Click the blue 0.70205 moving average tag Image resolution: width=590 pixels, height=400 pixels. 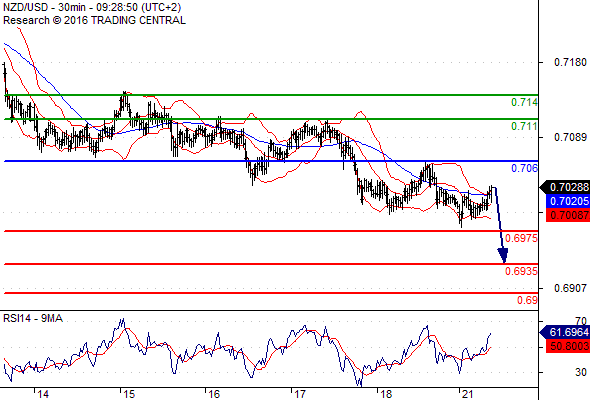coord(567,201)
